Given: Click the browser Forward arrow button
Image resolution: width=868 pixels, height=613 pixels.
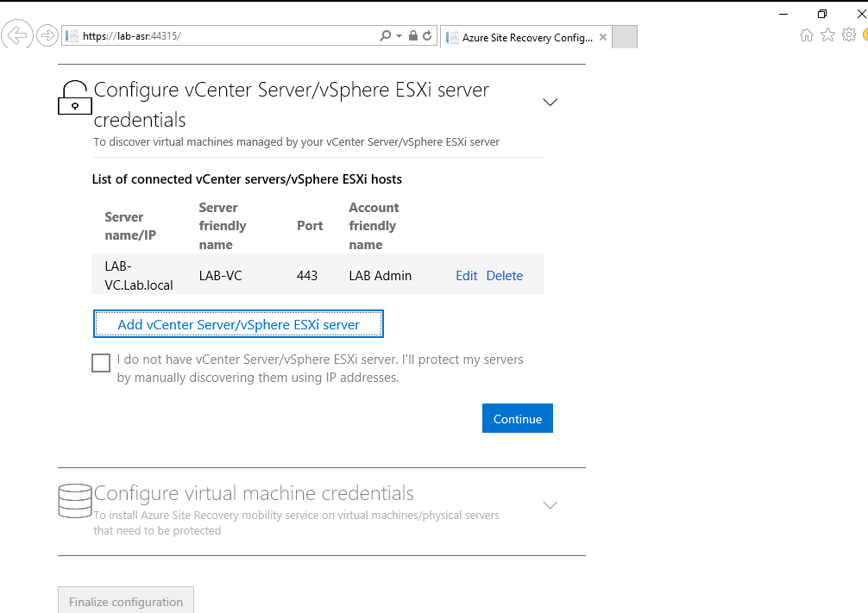Looking at the screenshot, I should coord(47,35).
